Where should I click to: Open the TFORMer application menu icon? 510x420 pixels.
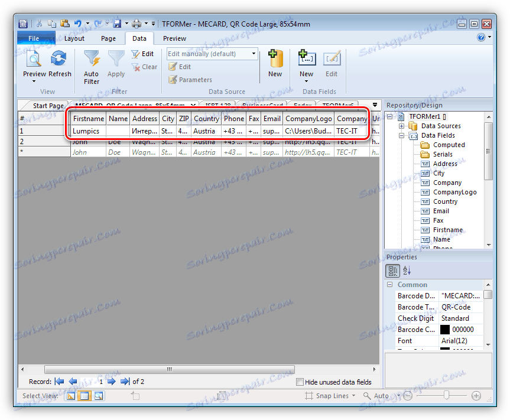coord(23,24)
